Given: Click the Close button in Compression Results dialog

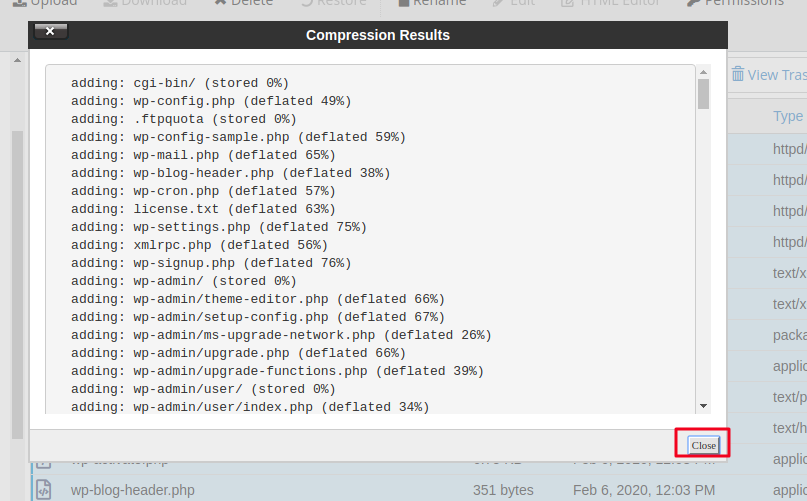Looking at the screenshot, I should coord(703,445).
